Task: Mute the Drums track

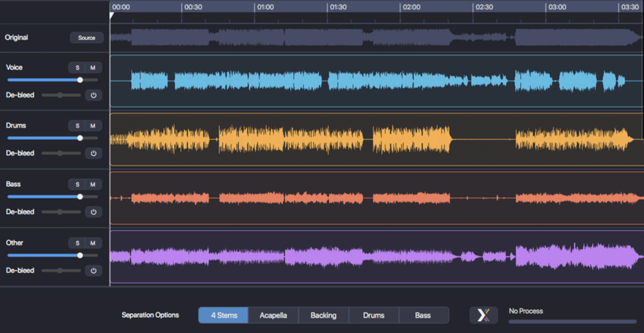Action: 93,126
